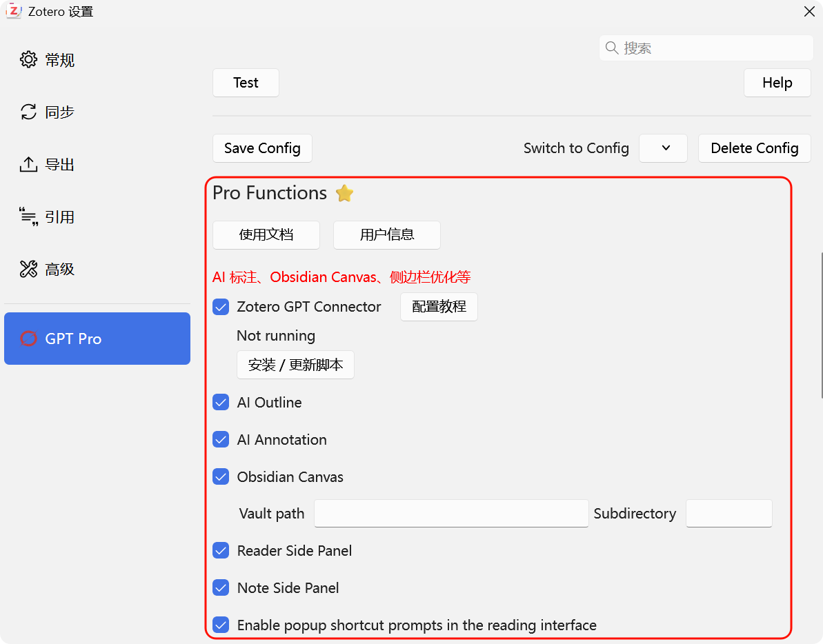The height and width of the screenshot is (644, 823).
Task: Click the Help button
Action: coord(777,82)
